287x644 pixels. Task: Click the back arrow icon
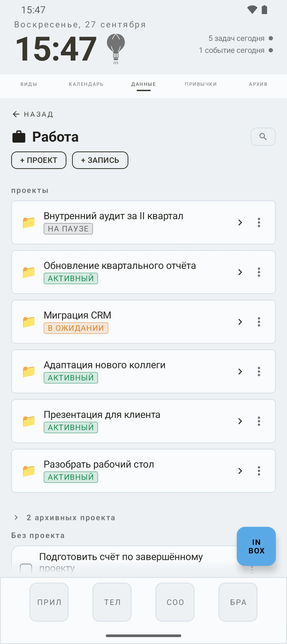click(x=16, y=114)
